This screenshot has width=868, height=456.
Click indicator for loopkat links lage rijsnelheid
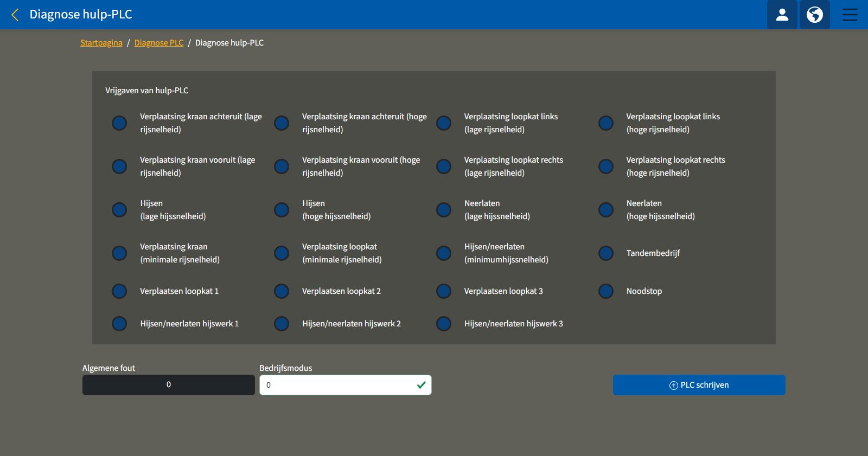click(x=444, y=123)
